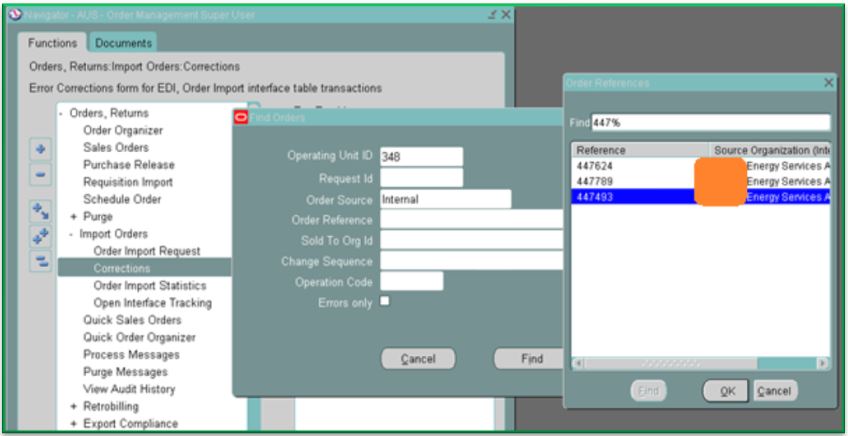Select Purge Messages tree item
This screenshot has width=848, height=436.
point(125,372)
